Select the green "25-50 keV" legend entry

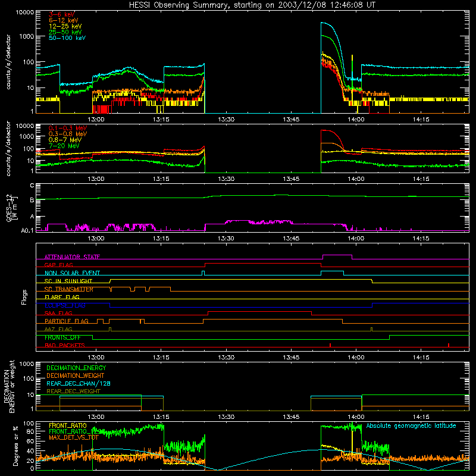(65, 32)
